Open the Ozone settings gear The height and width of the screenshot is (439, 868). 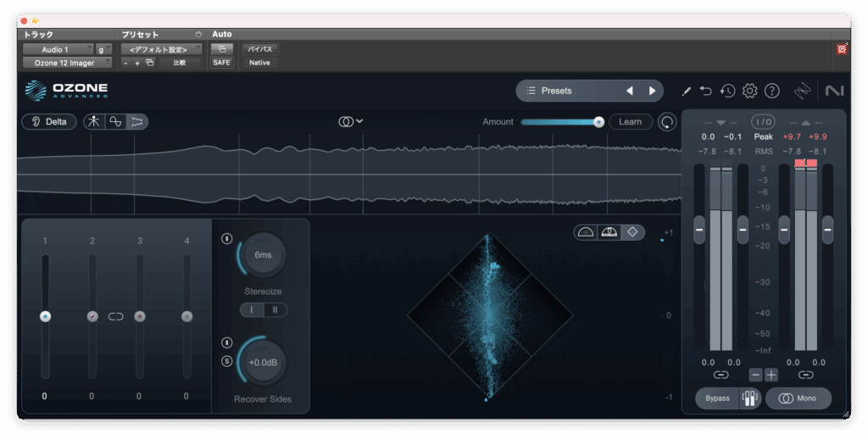[x=749, y=91]
